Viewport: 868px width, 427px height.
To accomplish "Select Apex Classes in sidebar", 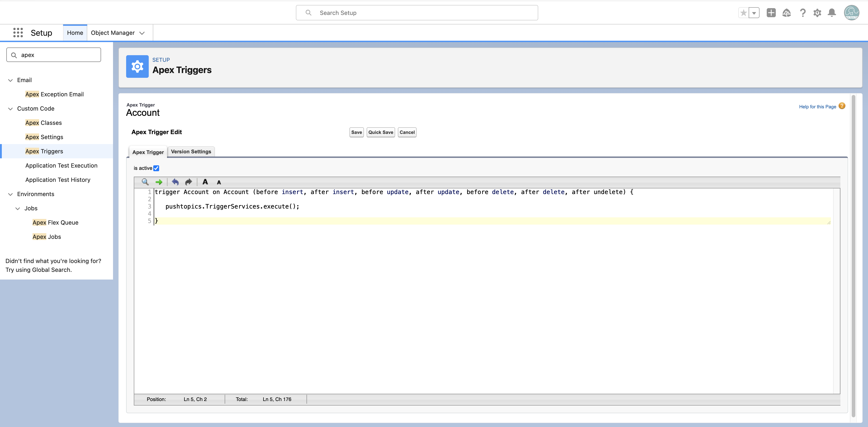I will click(x=43, y=123).
